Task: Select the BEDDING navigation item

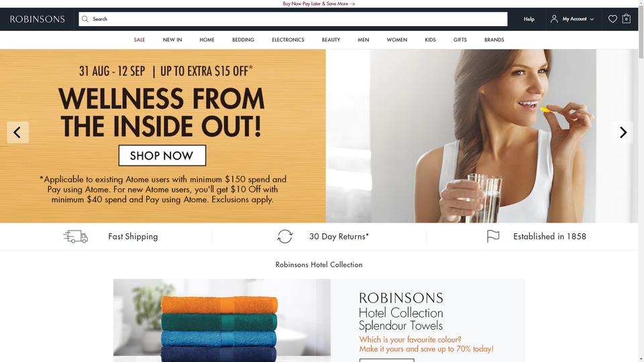Action: pos(243,40)
